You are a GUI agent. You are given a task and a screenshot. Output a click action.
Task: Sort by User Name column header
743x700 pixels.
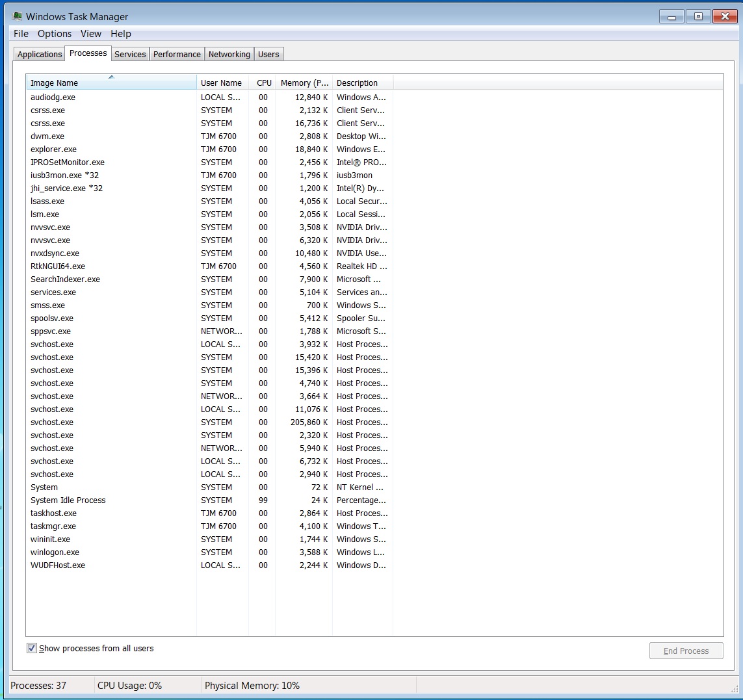(223, 83)
